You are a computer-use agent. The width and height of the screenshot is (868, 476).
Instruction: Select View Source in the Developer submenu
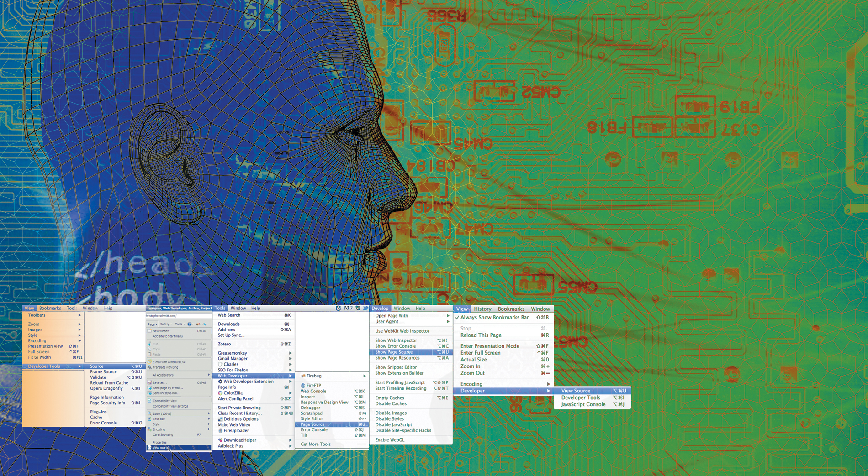click(x=593, y=391)
